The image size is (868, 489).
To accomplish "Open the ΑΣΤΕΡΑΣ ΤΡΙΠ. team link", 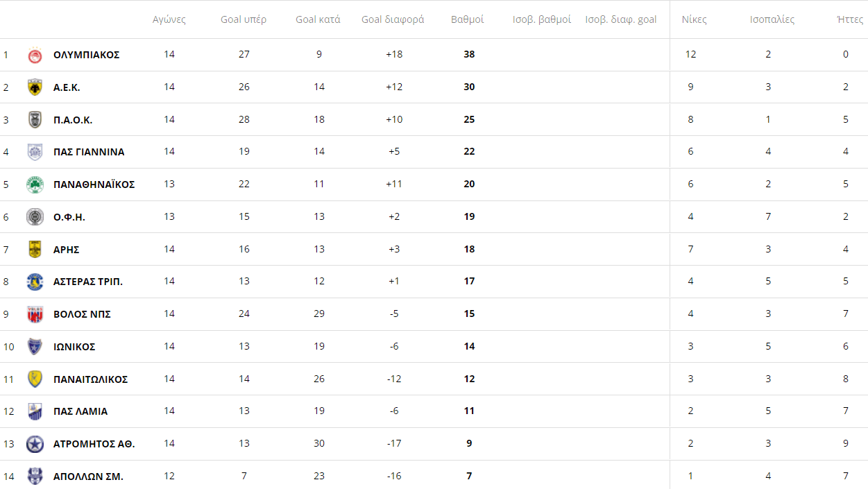I will tap(88, 282).
